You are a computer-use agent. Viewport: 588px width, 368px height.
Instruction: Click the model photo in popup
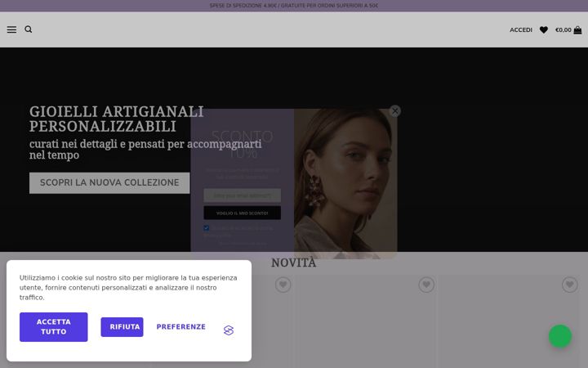click(x=345, y=184)
